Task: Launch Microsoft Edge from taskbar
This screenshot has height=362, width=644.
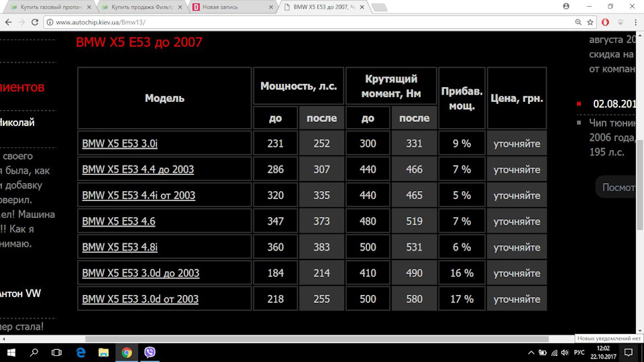Action: click(80, 353)
